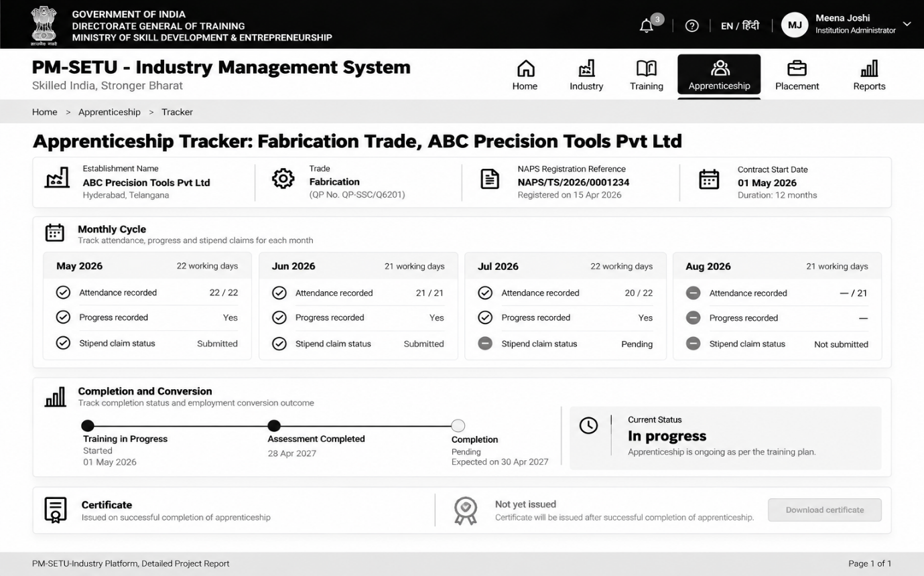
Task: Click Jul 2026 Stipend claim pending icon
Action: [x=485, y=344]
